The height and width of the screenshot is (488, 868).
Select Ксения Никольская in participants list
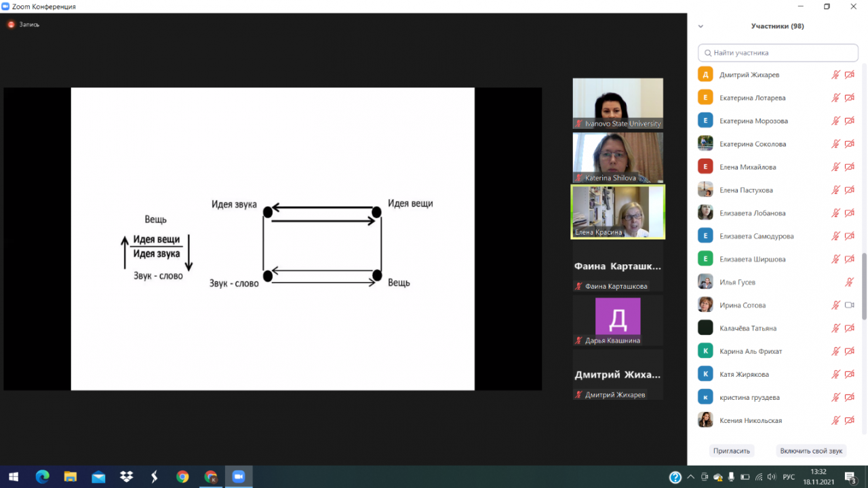[750, 420]
